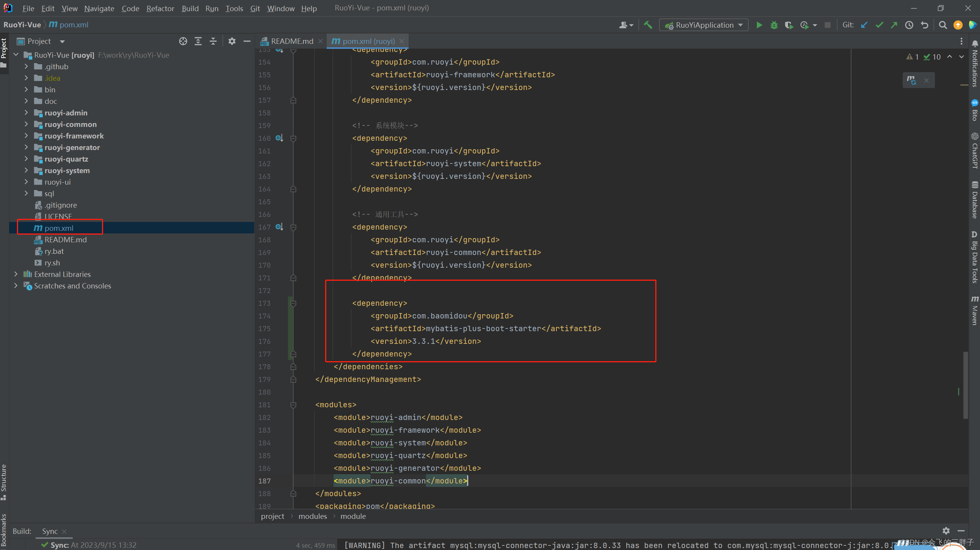Click the Search Everywhere magnifier icon

942,25
